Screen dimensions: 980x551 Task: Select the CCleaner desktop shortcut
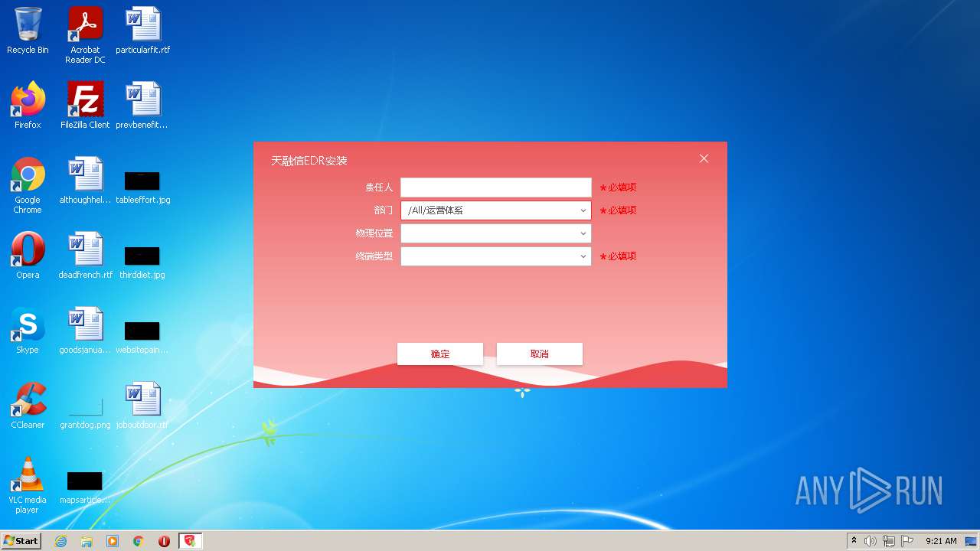point(28,406)
